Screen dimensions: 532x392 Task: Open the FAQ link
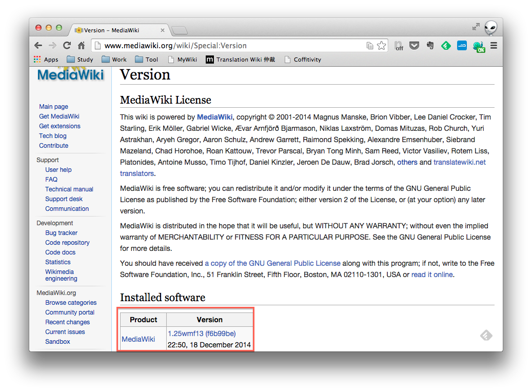pyautogui.click(x=51, y=180)
